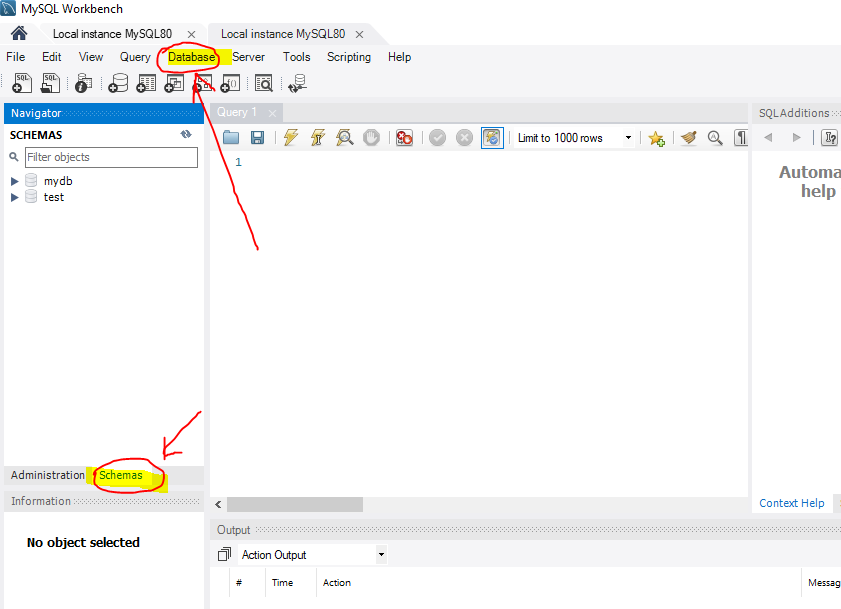Select the Action Output dropdown in Output panel
The height and width of the screenshot is (609, 841).
(x=380, y=554)
